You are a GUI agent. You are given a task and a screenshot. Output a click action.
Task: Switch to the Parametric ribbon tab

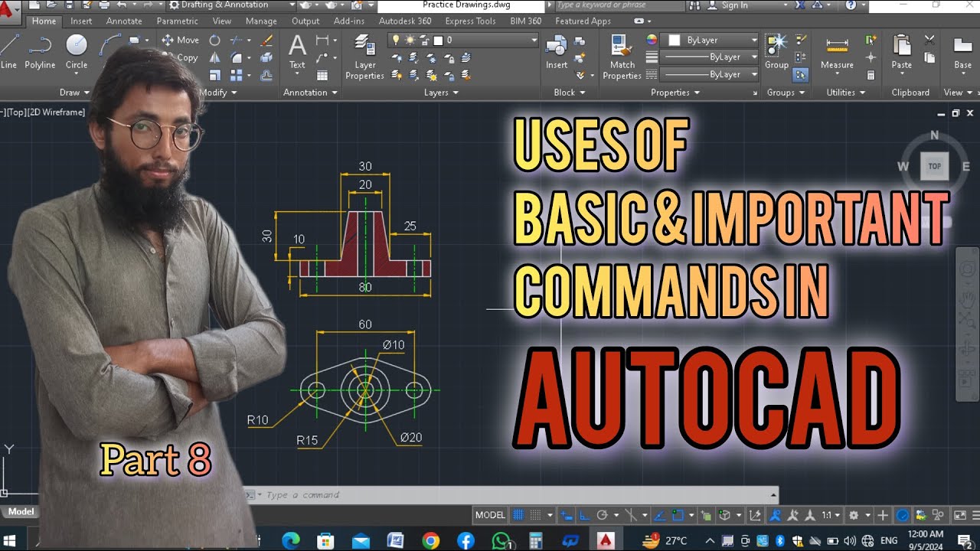coord(177,21)
